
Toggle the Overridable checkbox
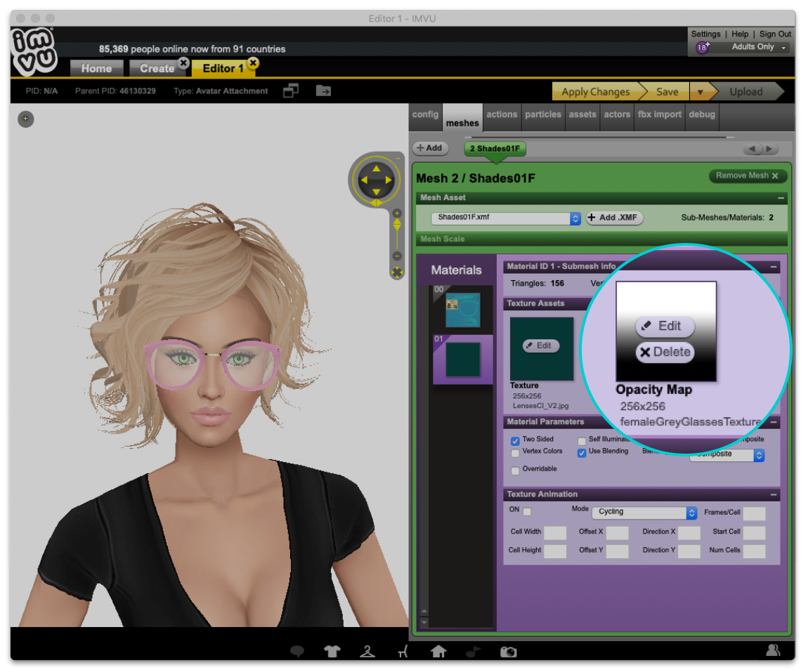pos(515,470)
